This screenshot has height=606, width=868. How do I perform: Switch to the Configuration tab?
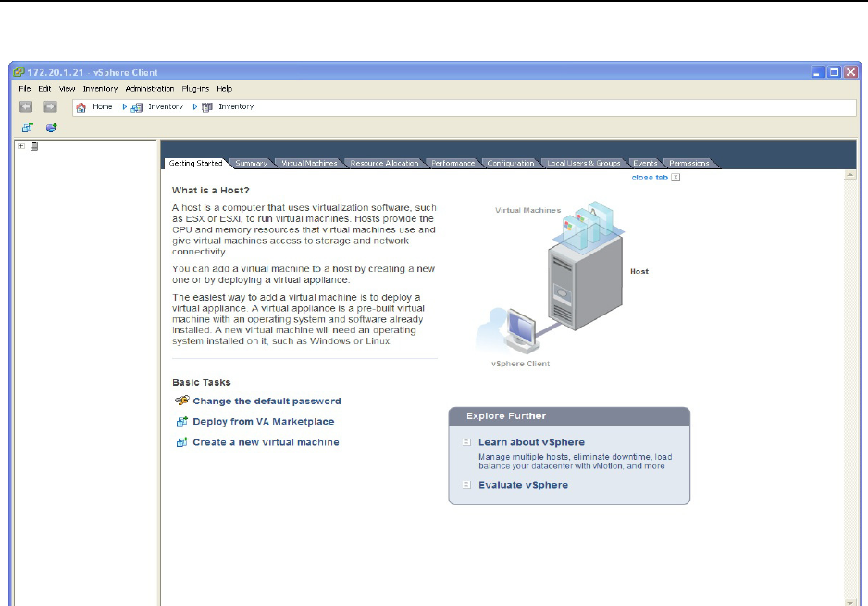(511, 163)
